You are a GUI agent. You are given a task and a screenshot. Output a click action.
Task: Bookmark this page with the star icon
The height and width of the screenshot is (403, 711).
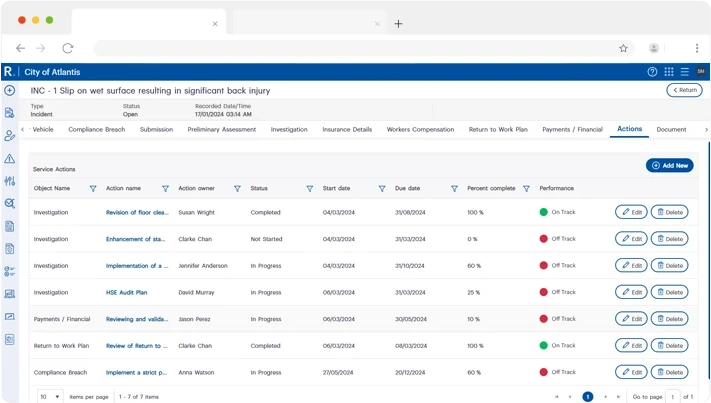click(x=623, y=48)
